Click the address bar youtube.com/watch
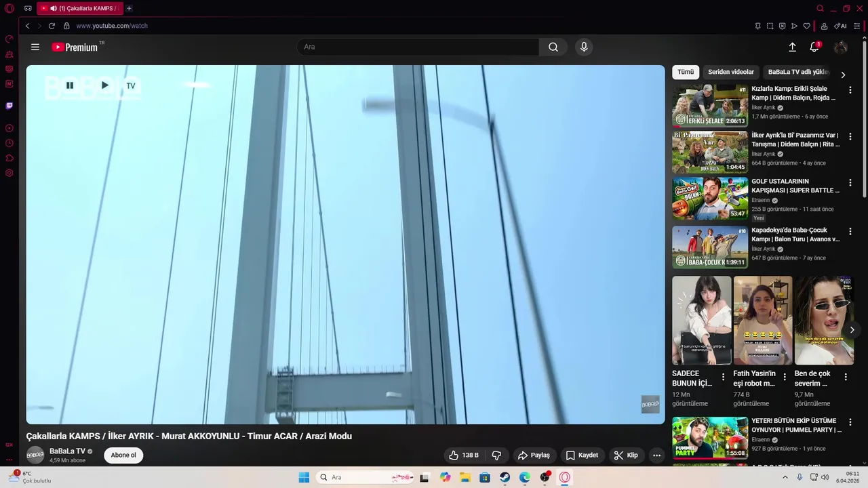 [112, 26]
